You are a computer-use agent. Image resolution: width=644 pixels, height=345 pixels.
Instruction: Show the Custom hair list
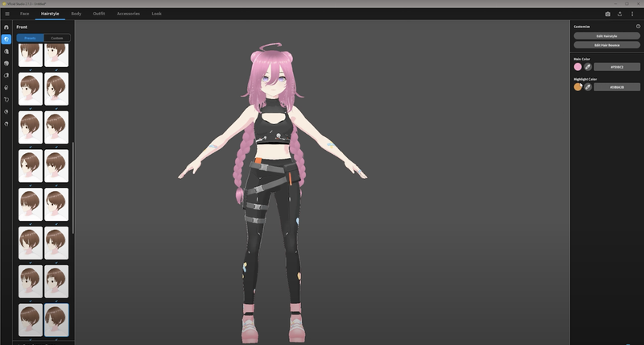pyautogui.click(x=57, y=38)
